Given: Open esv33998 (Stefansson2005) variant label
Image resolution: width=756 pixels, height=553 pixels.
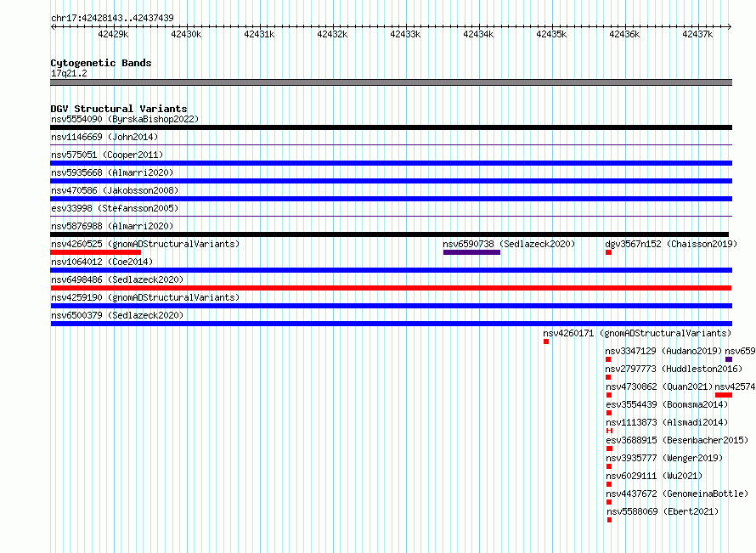Looking at the screenshot, I should tap(115, 208).
